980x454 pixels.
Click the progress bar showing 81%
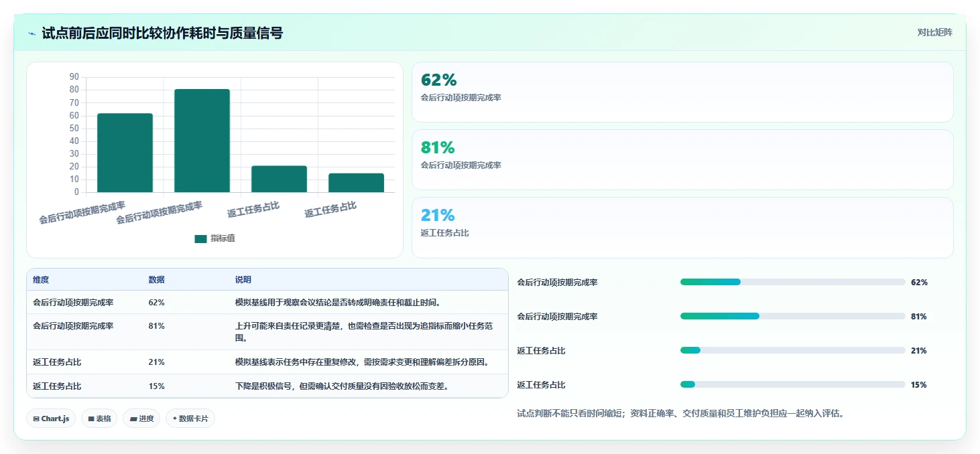793,316
